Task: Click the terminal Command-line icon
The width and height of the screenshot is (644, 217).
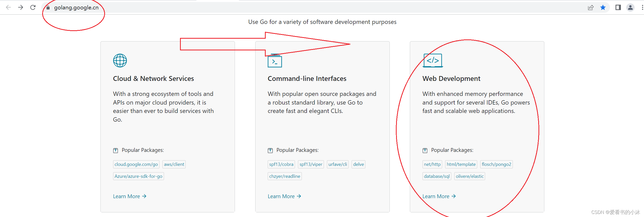Action: pyautogui.click(x=275, y=61)
